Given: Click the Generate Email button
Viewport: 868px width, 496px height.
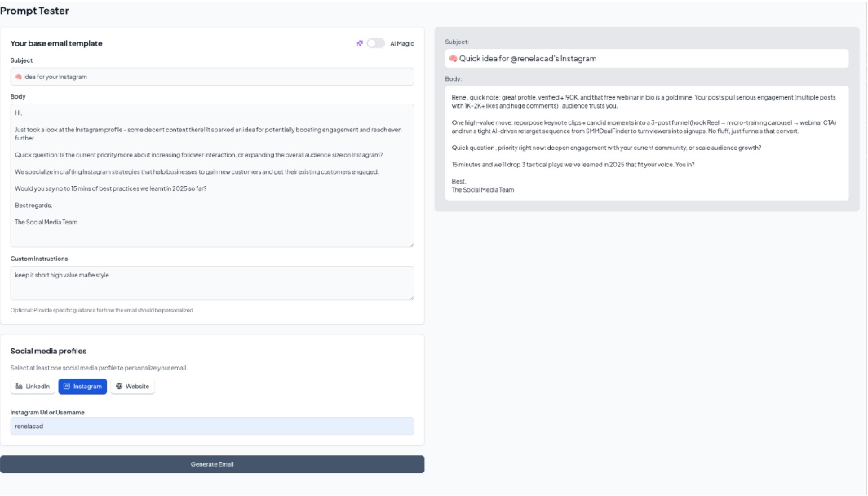Looking at the screenshot, I should point(212,464).
